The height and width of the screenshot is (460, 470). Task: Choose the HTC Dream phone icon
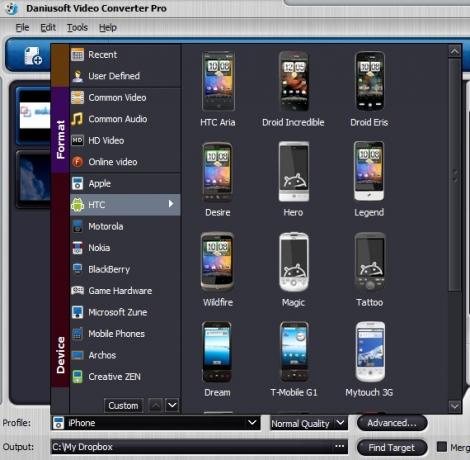pos(217,352)
